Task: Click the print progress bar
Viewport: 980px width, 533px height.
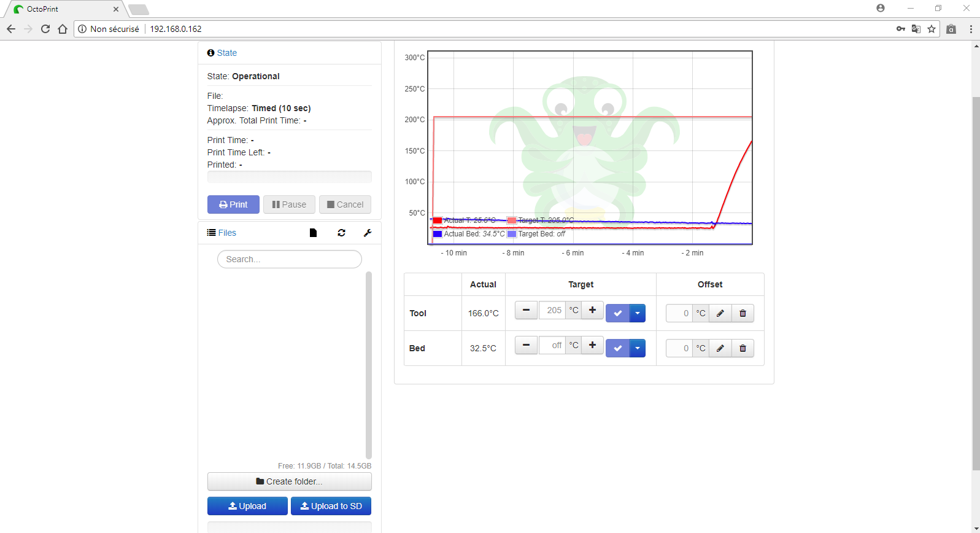Action: coord(290,177)
